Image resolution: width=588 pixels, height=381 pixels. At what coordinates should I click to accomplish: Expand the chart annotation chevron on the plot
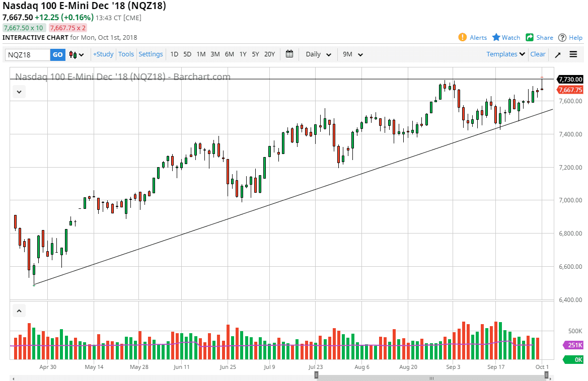(19, 92)
